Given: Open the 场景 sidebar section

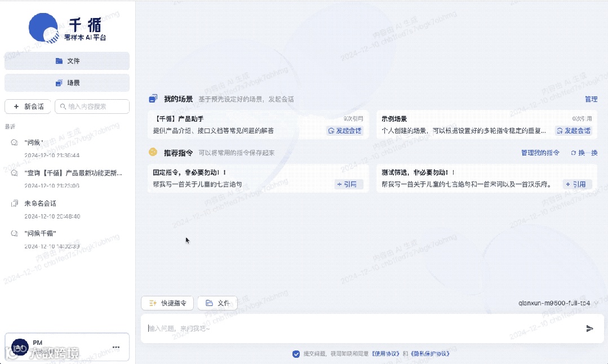Looking at the screenshot, I should tap(67, 83).
